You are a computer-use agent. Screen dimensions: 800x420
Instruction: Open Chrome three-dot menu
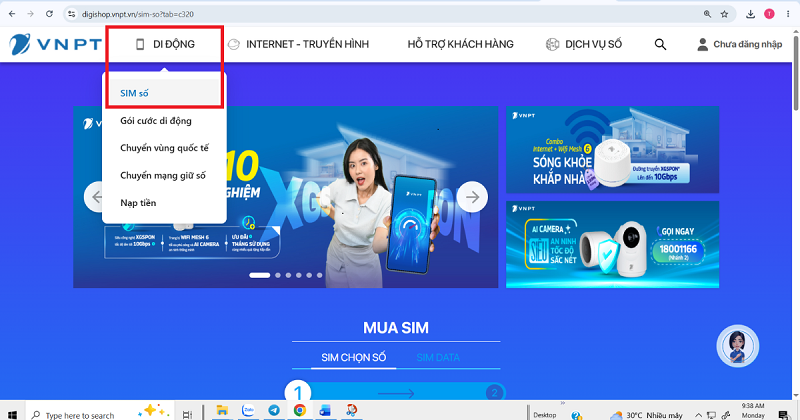tap(788, 14)
